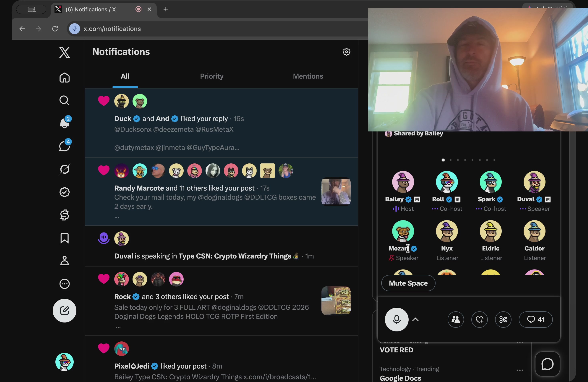
Task: Select the All notifications tab
Action: click(125, 76)
